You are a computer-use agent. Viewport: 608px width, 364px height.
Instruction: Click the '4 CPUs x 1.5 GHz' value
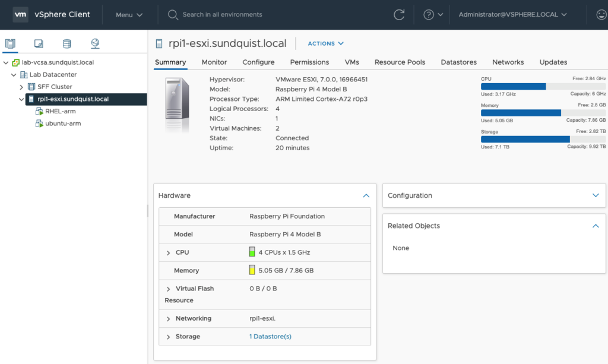(x=284, y=252)
